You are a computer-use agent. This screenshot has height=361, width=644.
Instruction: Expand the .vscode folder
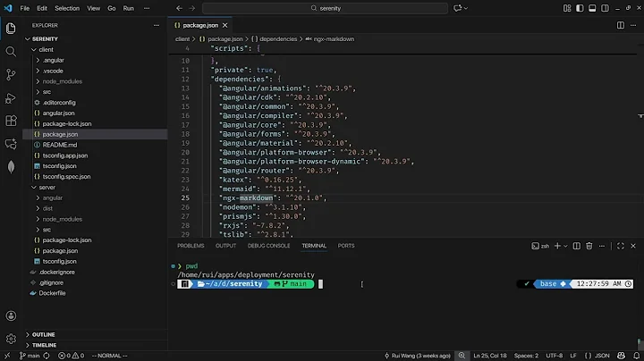pos(53,71)
